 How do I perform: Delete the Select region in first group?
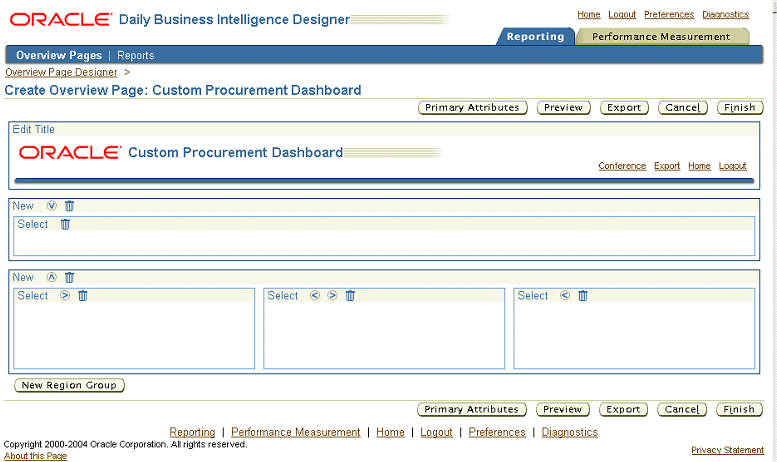click(x=65, y=224)
